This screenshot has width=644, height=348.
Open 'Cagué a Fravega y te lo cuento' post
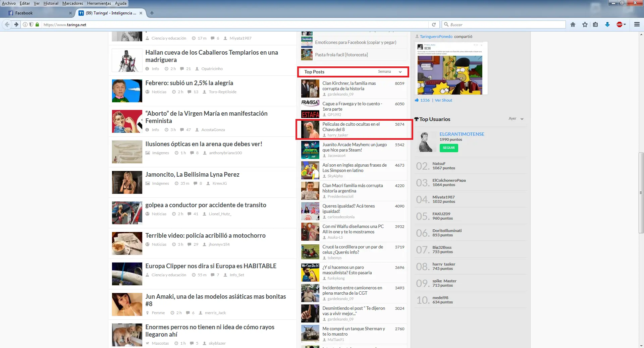pos(352,106)
